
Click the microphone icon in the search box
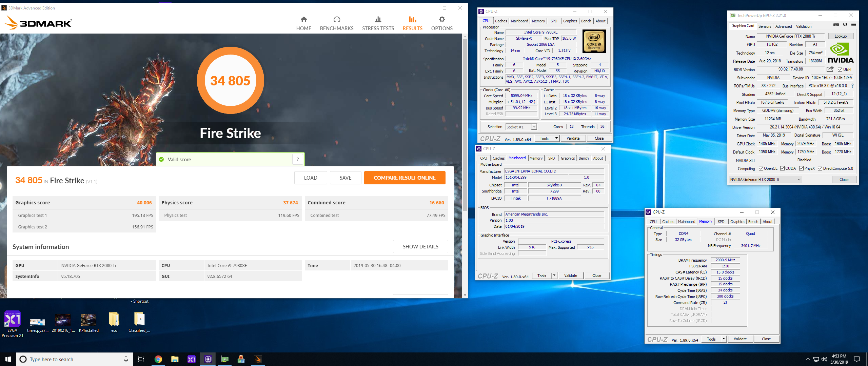pos(126,359)
